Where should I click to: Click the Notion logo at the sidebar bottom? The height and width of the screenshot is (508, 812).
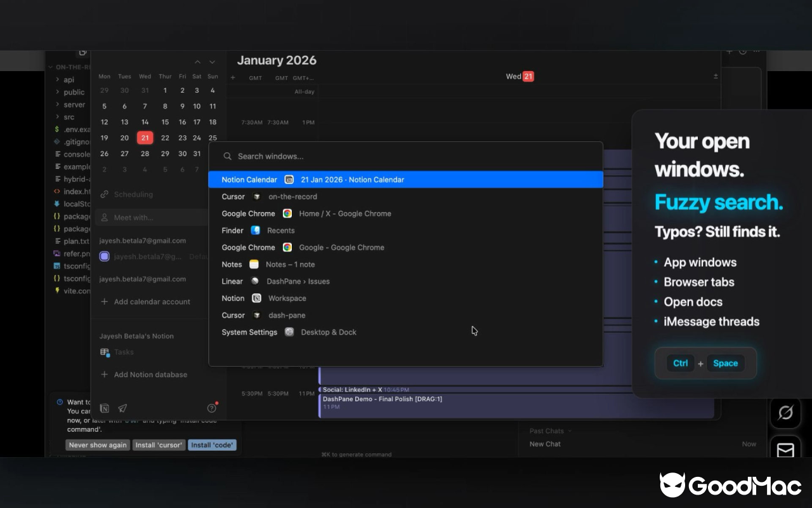pyautogui.click(x=104, y=408)
